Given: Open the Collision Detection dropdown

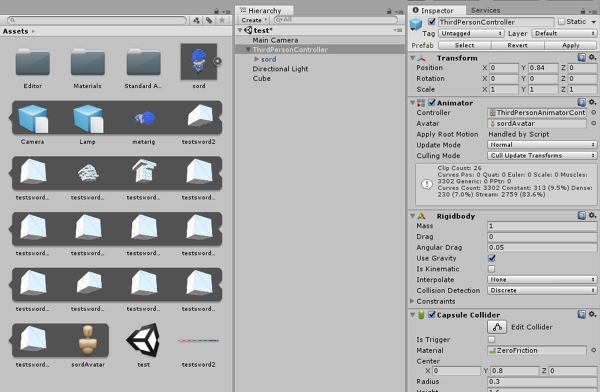Looking at the screenshot, I should pos(542,290).
